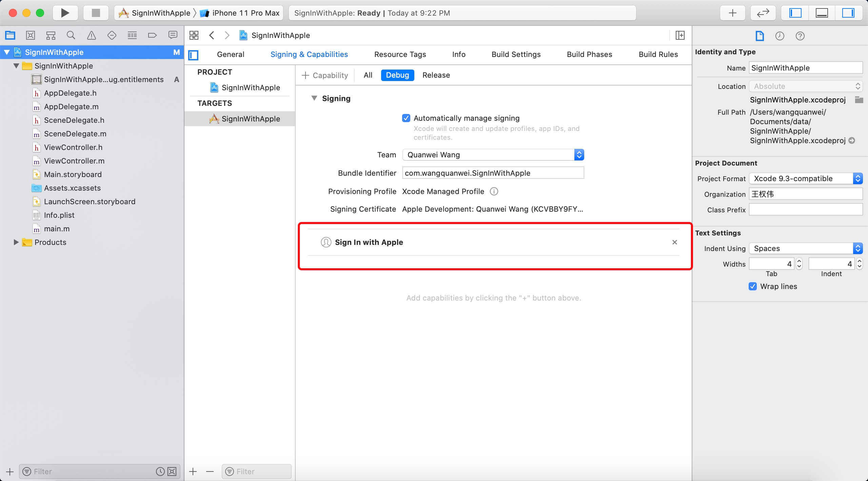This screenshot has width=868, height=481.
Task: Show the Source Control navigator
Action: click(x=31, y=35)
